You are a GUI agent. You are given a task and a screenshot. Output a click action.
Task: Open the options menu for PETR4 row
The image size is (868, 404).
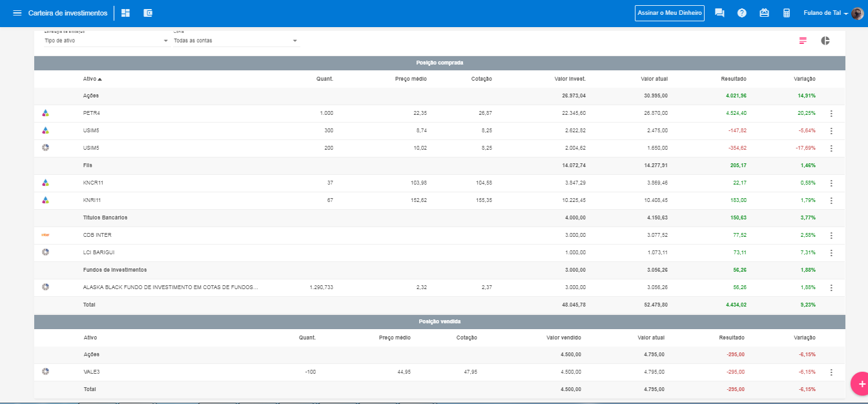click(831, 114)
